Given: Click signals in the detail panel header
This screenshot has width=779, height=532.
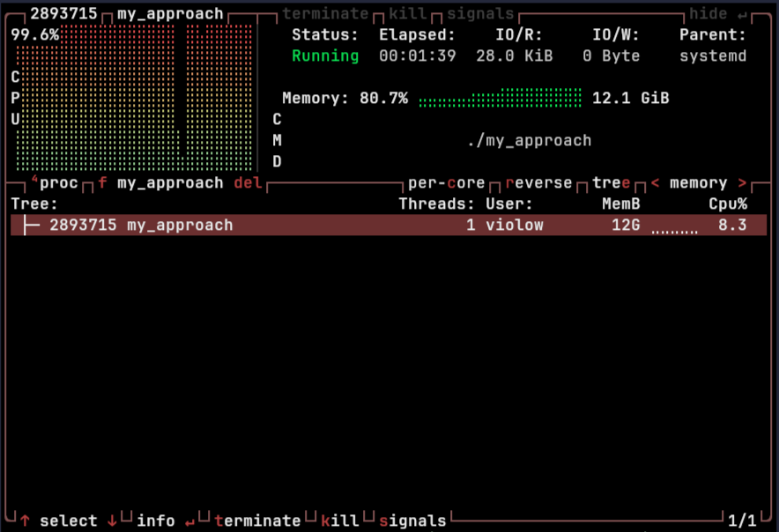Looking at the screenshot, I should point(480,14).
